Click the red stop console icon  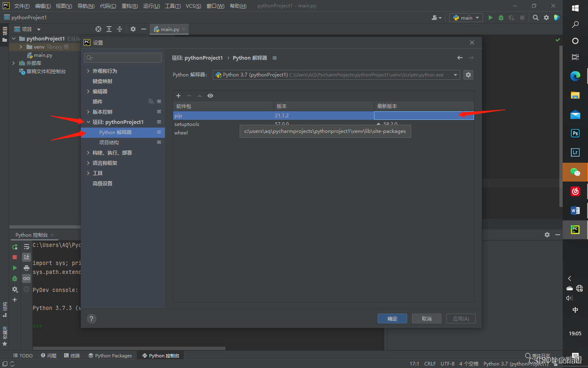coord(15,257)
